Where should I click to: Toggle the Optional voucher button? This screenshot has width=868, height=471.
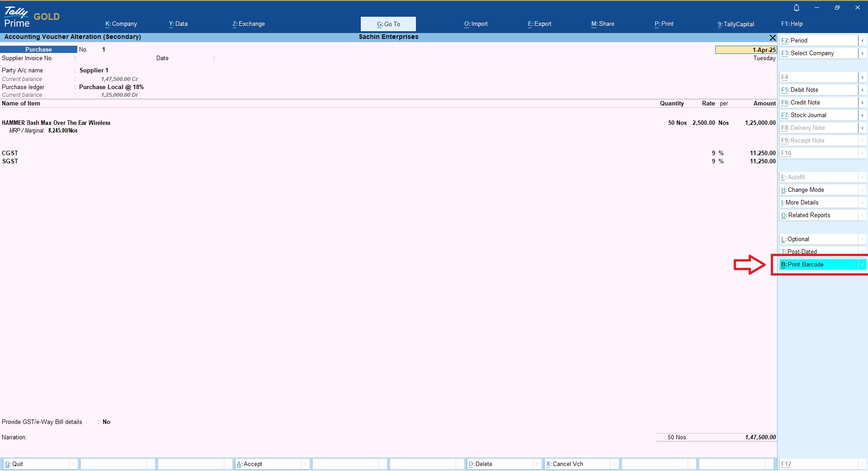818,239
